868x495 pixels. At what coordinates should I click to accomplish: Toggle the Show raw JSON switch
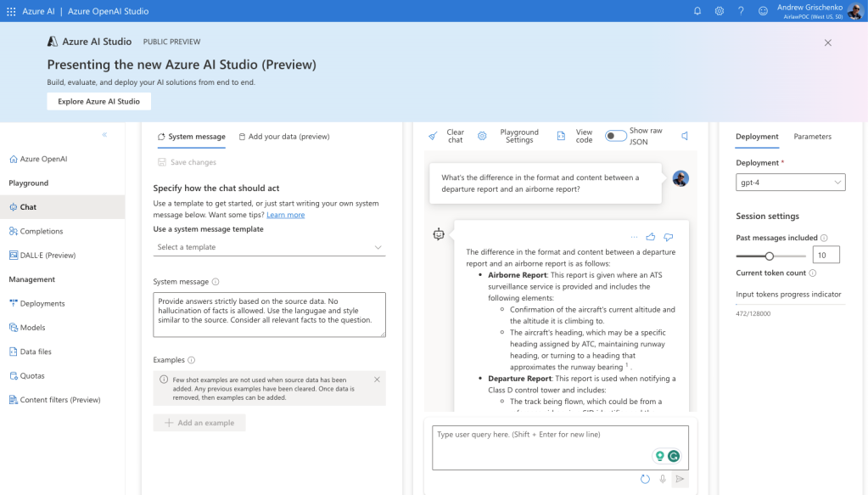click(x=615, y=136)
